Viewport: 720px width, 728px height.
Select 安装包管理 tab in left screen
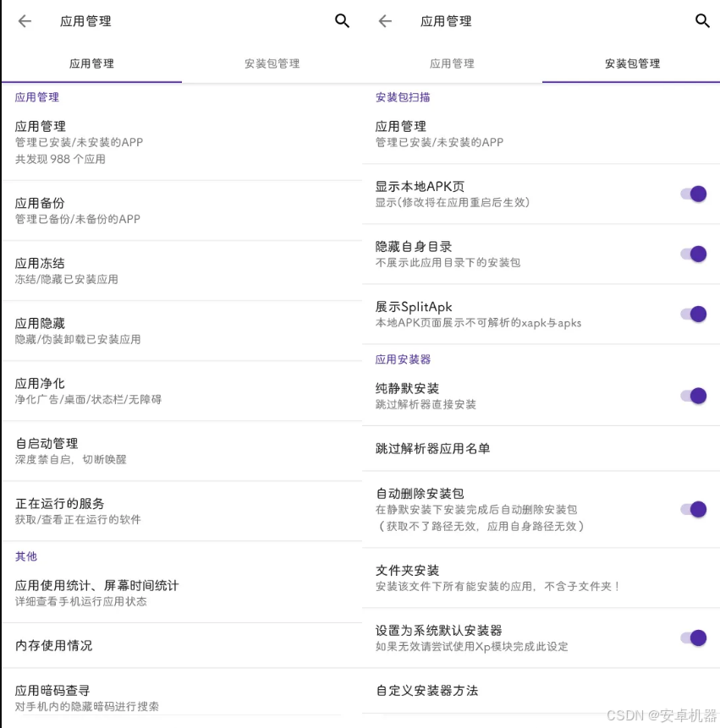coord(272,63)
